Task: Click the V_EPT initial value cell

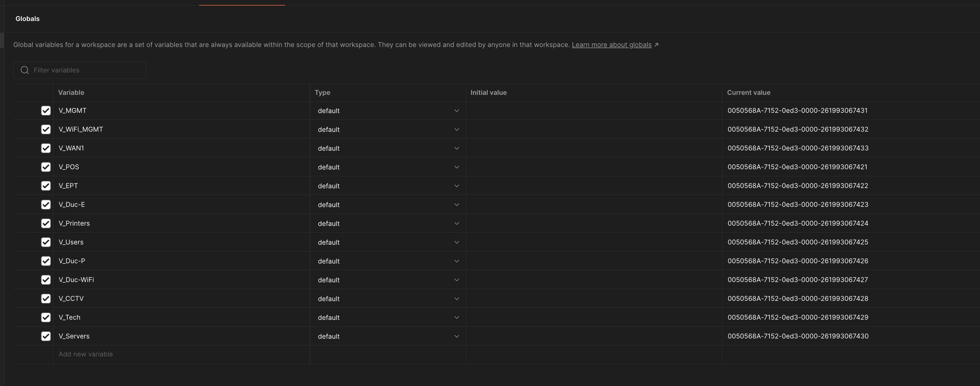Action: [x=593, y=186]
